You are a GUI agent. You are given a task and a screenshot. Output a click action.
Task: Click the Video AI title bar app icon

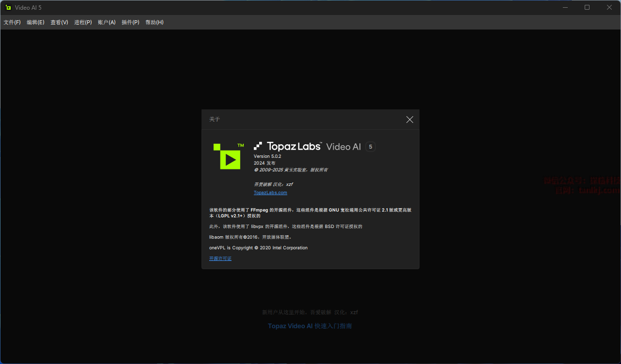click(8, 8)
